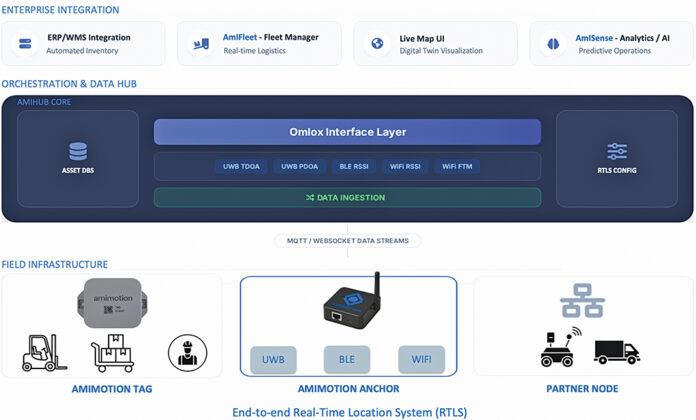Image resolution: width=696 pixels, height=420 pixels.
Task: Click the RTLS Config sliders icon
Action: coord(617,151)
